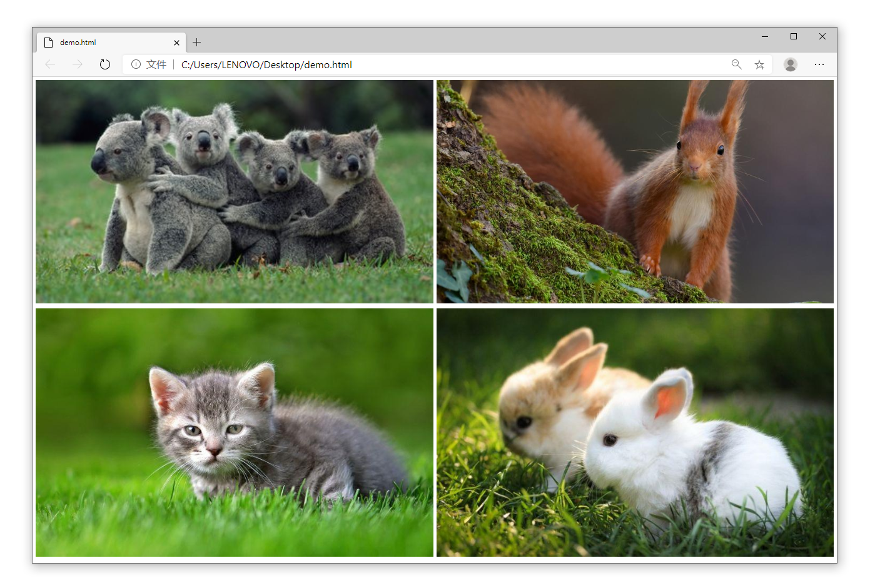The image size is (880, 588).
Task: Add this page to favorites with star icon
Action: pos(759,64)
